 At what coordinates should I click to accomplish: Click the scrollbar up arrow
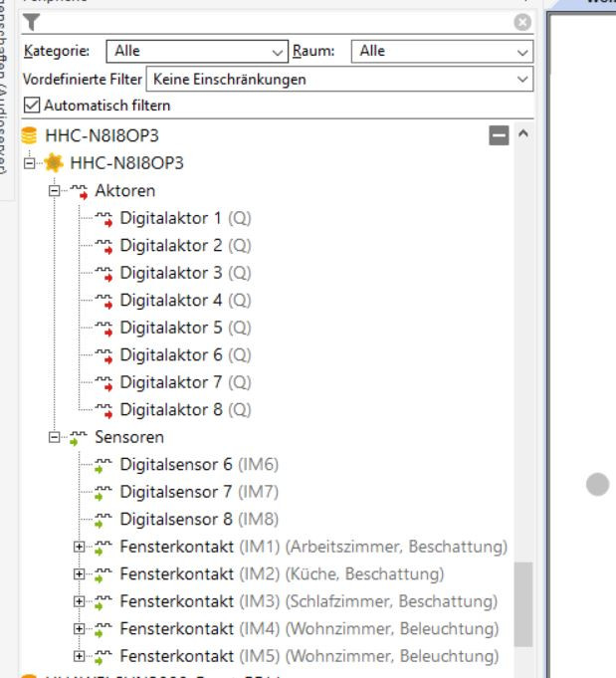(523, 133)
